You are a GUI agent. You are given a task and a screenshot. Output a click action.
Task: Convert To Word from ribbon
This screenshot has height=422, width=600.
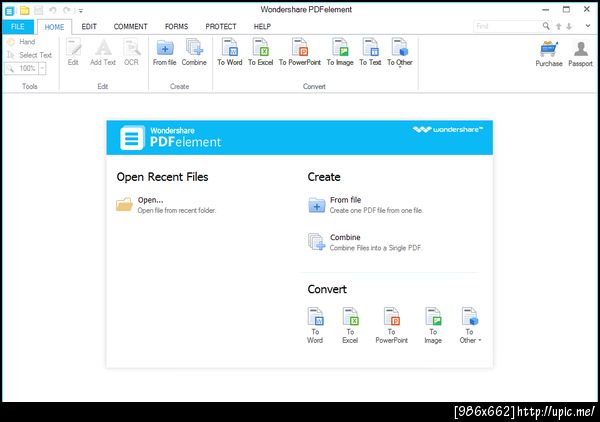coord(230,52)
